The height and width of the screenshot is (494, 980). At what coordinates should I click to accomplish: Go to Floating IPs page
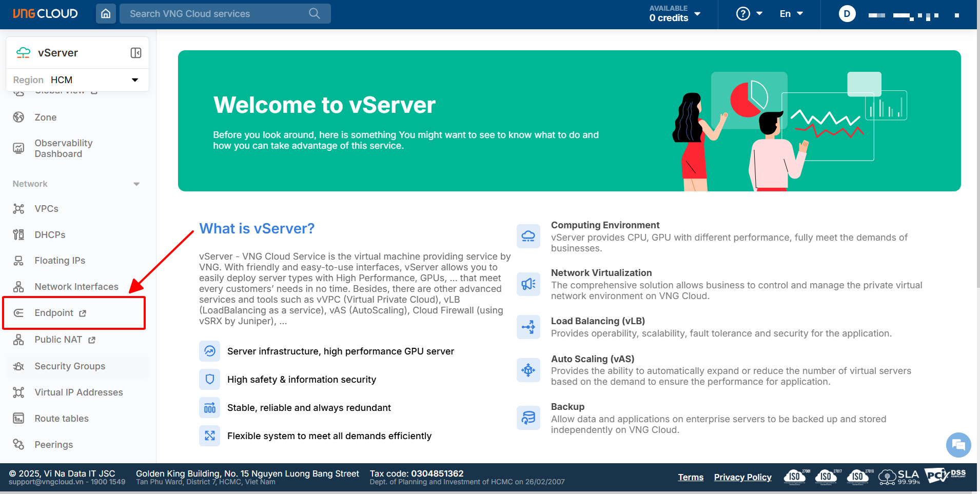pyautogui.click(x=60, y=261)
